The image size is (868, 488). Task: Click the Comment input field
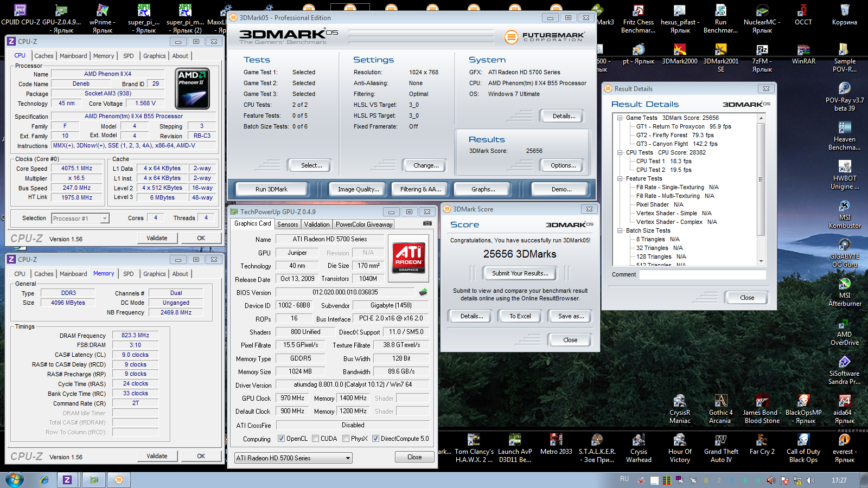point(703,274)
